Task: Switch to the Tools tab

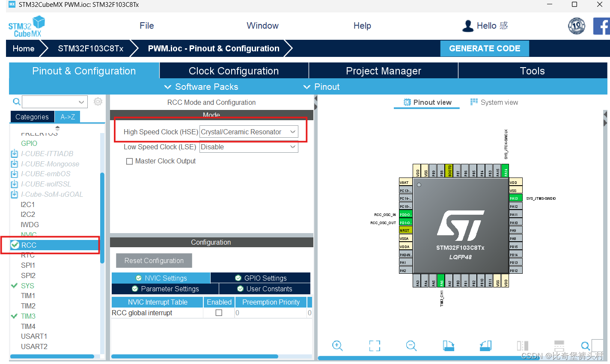Action: [x=532, y=71]
